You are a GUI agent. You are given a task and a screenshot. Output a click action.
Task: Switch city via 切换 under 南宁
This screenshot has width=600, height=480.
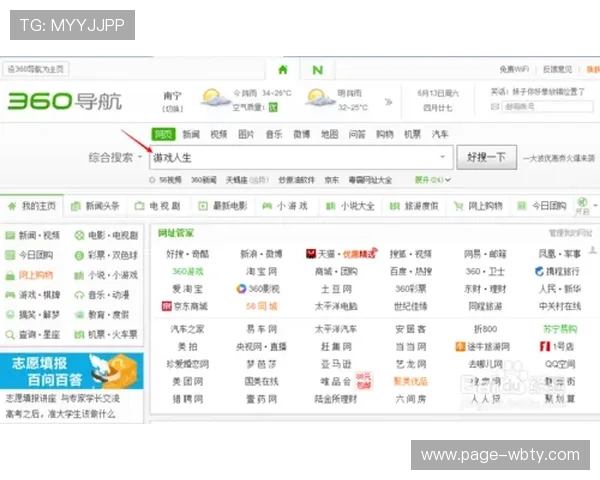(173, 109)
